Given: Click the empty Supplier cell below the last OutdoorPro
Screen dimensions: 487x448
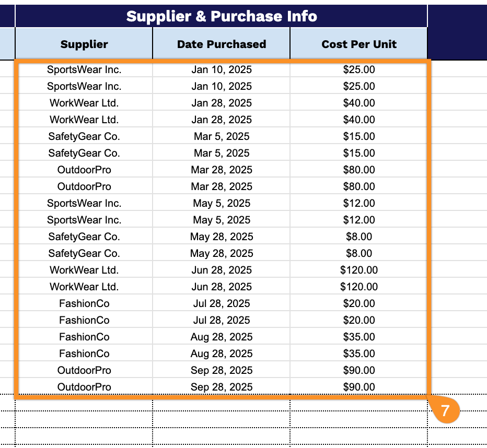Looking at the screenshot, I should point(84,403).
